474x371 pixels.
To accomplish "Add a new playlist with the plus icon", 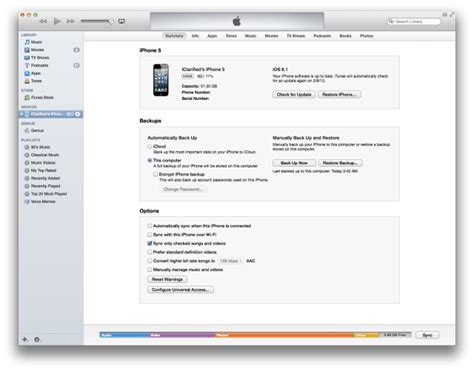I will [x=25, y=339].
